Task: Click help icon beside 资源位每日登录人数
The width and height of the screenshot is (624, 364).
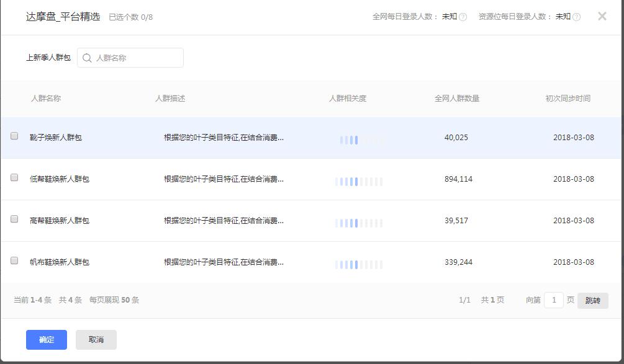Action: [x=576, y=17]
